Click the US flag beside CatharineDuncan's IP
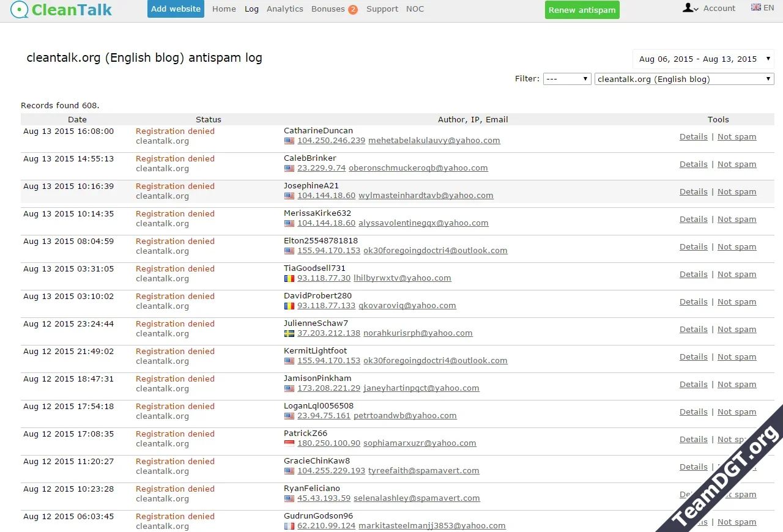This screenshot has width=783, height=532. coord(289,141)
